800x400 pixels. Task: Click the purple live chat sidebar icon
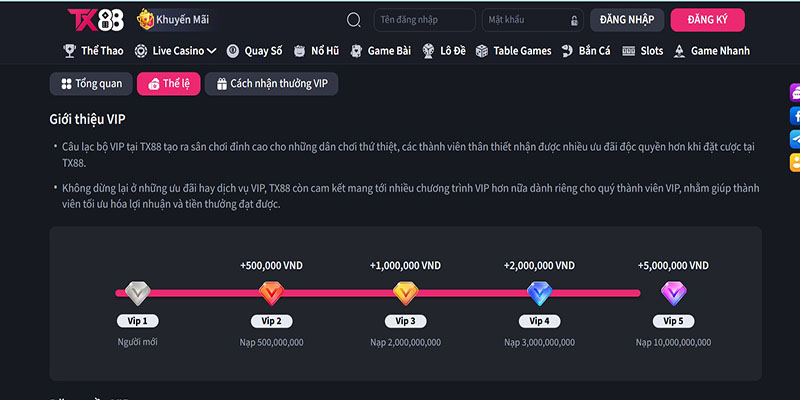794,92
